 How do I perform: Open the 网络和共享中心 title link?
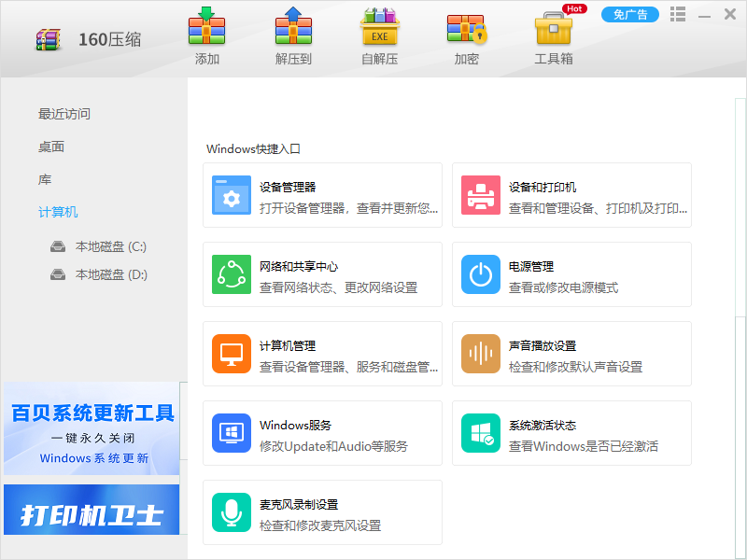[299, 267]
